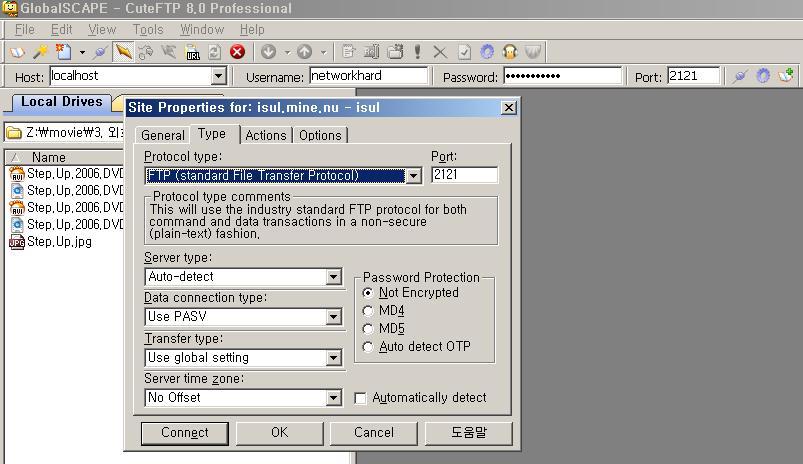Select the Not Encrypted radio button
The image size is (803, 464).
point(368,293)
